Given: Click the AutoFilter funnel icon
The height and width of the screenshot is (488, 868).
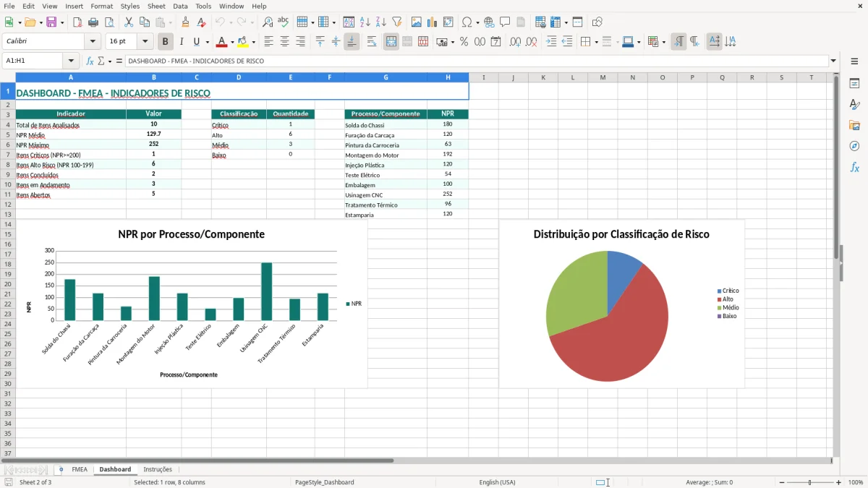Looking at the screenshot, I should (x=397, y=22).
